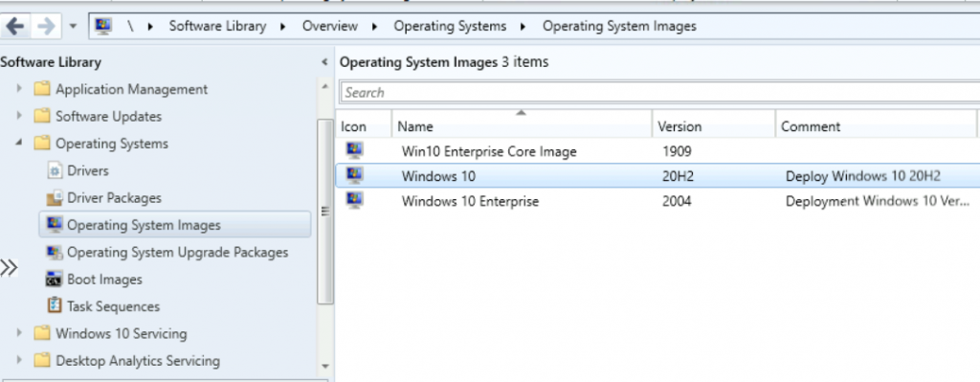Click the Operating System Images 3 items heading

444,62
